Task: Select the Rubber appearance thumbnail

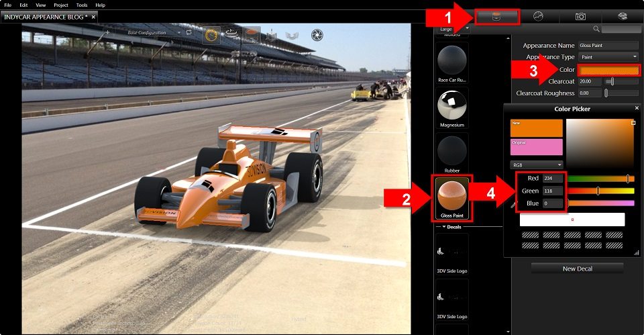Action: click(x=451, y=153)
